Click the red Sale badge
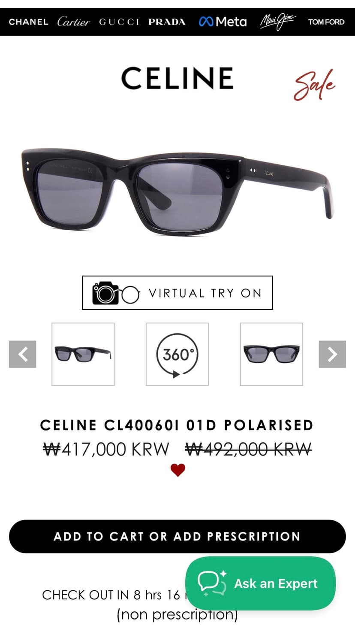 pyautogui.click(x=314, y=85)
